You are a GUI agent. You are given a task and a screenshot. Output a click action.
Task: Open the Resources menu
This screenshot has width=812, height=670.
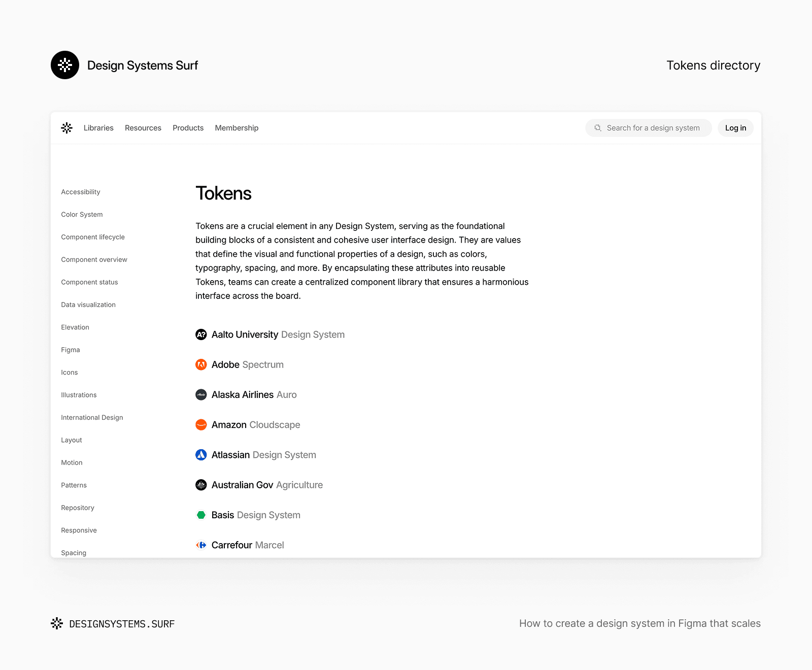143,128
